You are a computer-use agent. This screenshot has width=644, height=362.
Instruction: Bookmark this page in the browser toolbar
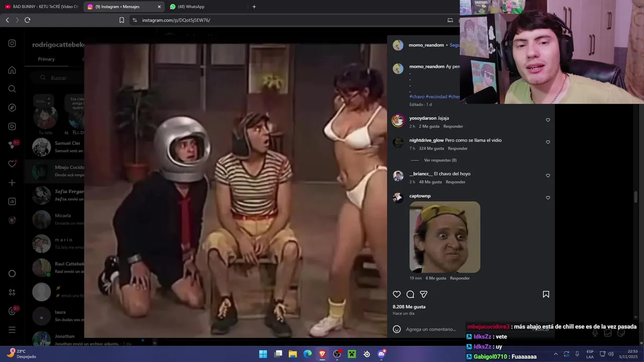tap(122, 20)
